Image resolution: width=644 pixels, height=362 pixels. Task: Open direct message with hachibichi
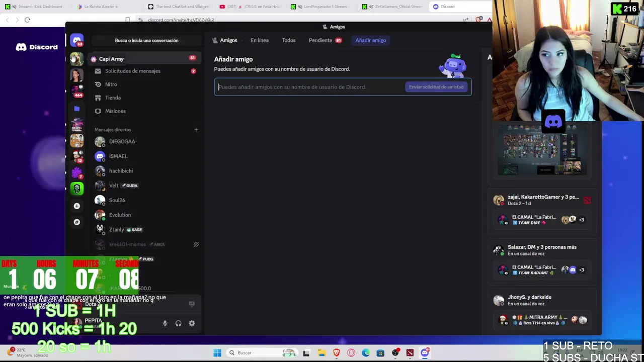pos(145,171)
